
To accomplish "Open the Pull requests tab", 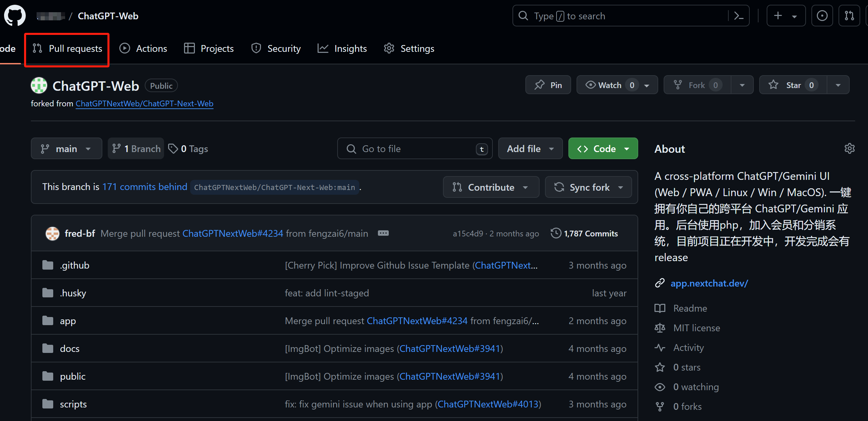I will click(67, 48).
